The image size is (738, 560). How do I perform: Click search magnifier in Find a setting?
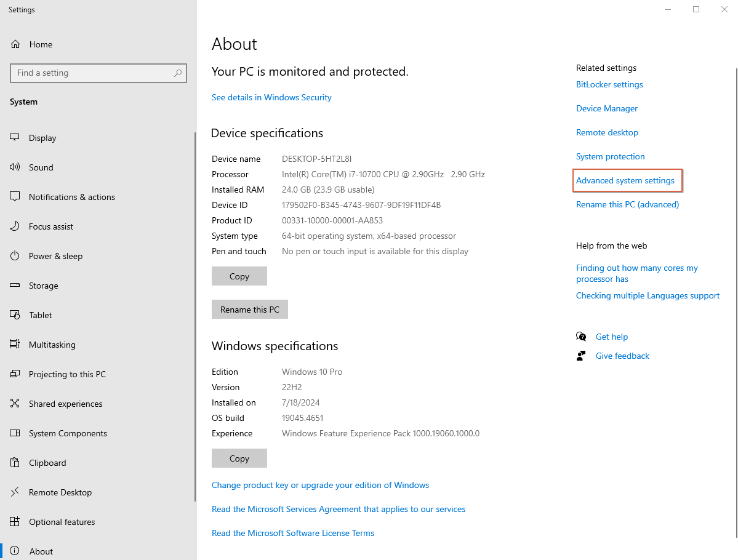178,73
